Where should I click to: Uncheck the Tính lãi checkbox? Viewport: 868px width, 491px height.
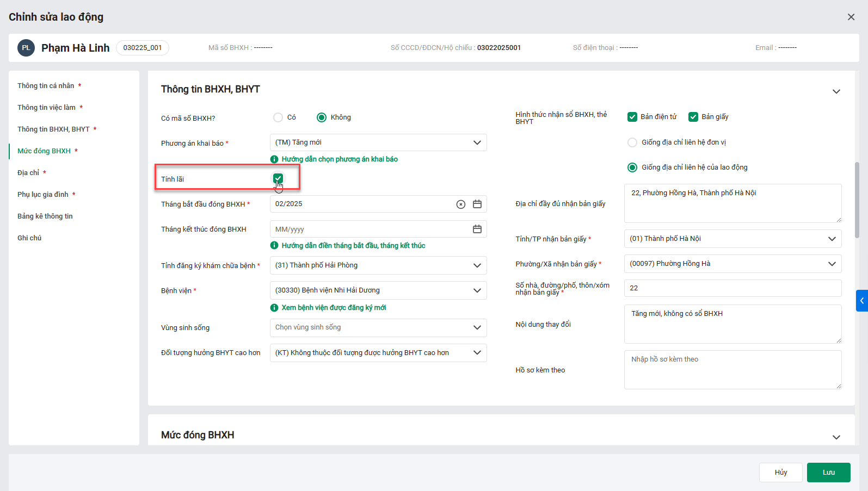coord(278,178)
